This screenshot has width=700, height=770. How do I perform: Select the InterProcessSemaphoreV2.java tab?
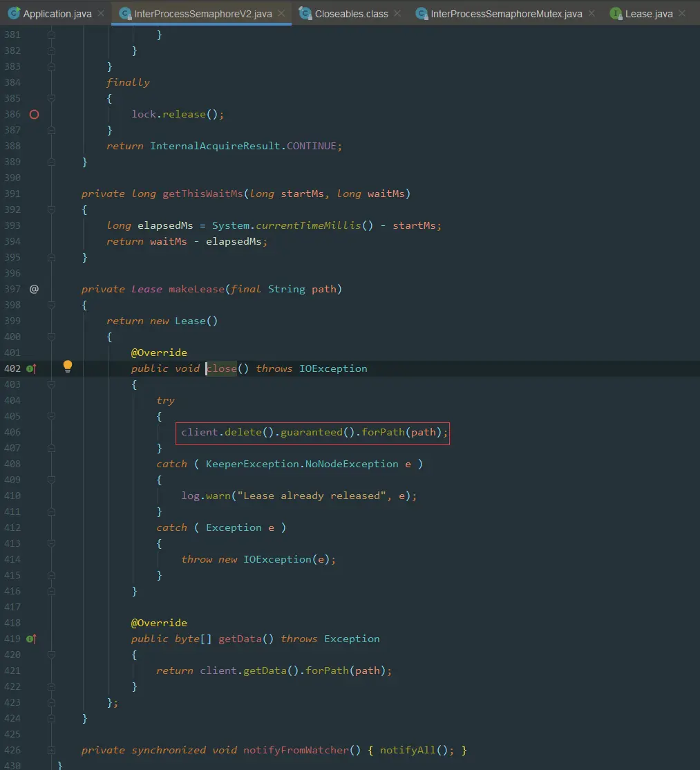click(203, 14)
